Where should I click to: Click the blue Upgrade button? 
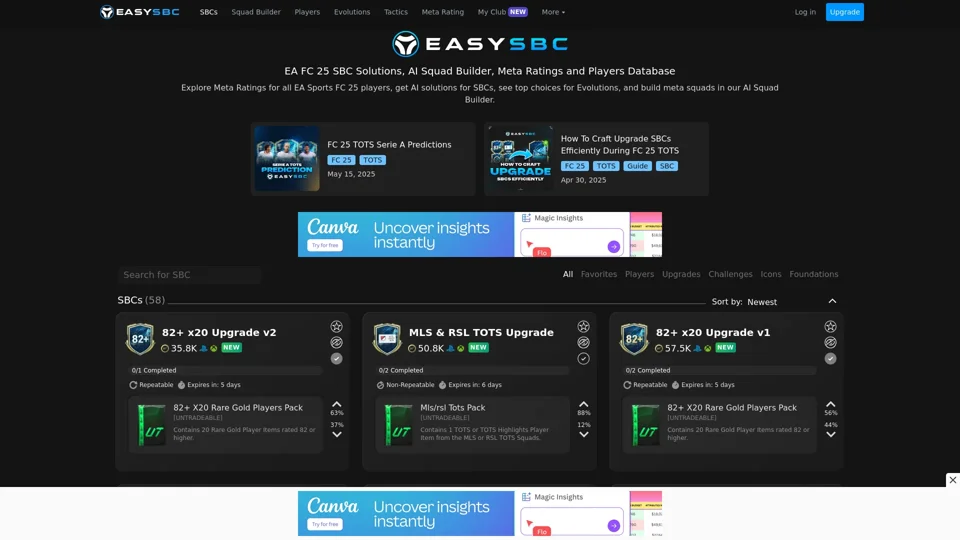click(x=844, y=12)
